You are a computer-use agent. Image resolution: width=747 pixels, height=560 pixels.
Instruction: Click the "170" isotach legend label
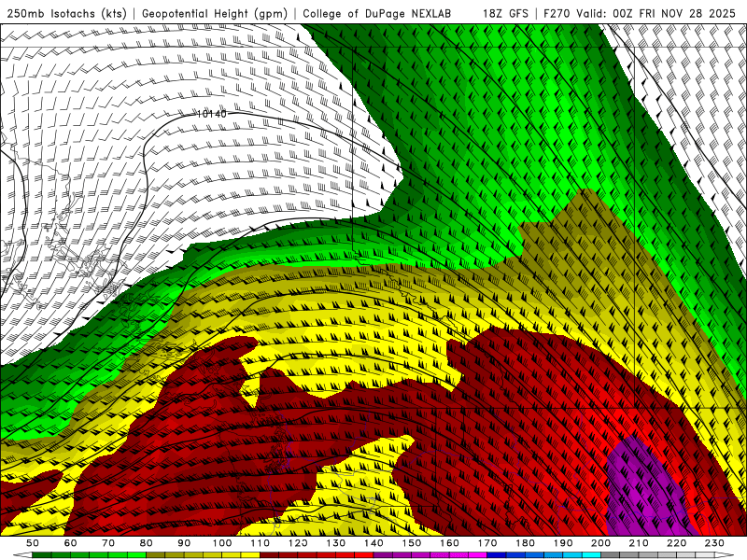click(487, 543)
